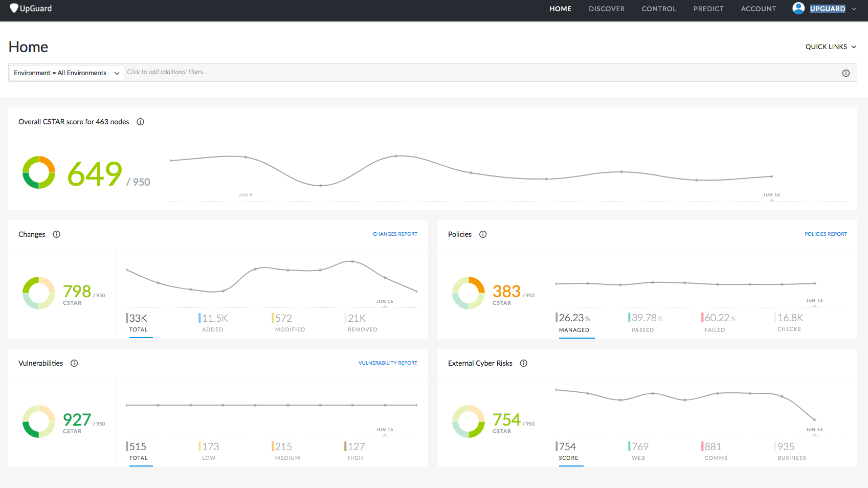Image resolution: width=868 pixels, height=488 pixels.
Task: Expand the UPGUARD account dropdown arrow
Action: [x=854, y=9]
